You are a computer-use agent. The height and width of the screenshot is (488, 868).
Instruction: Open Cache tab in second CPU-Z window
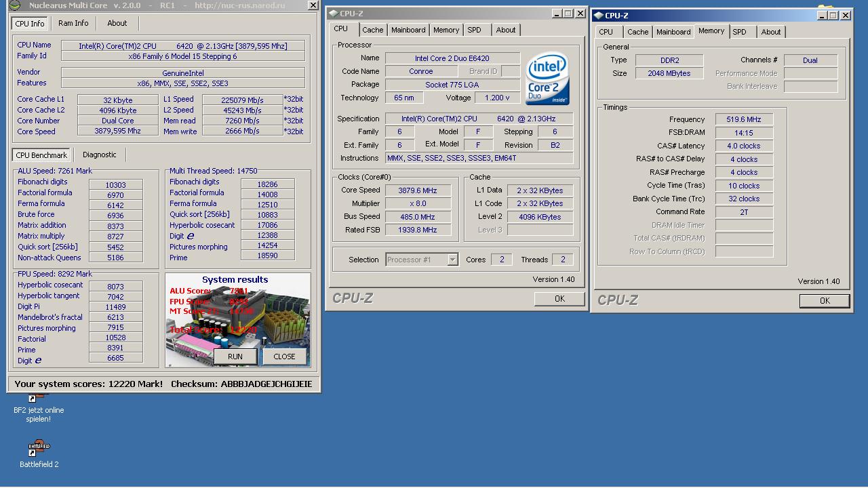click(637, 32)
